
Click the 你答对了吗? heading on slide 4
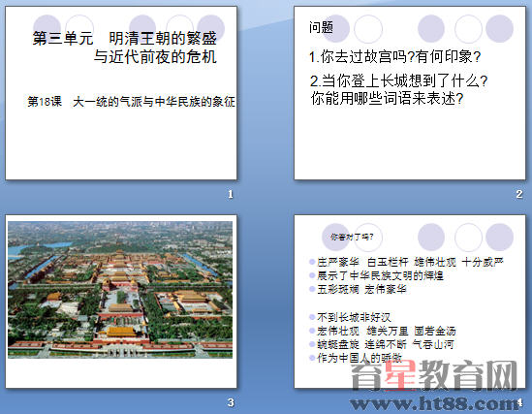(x=352, y=237)
